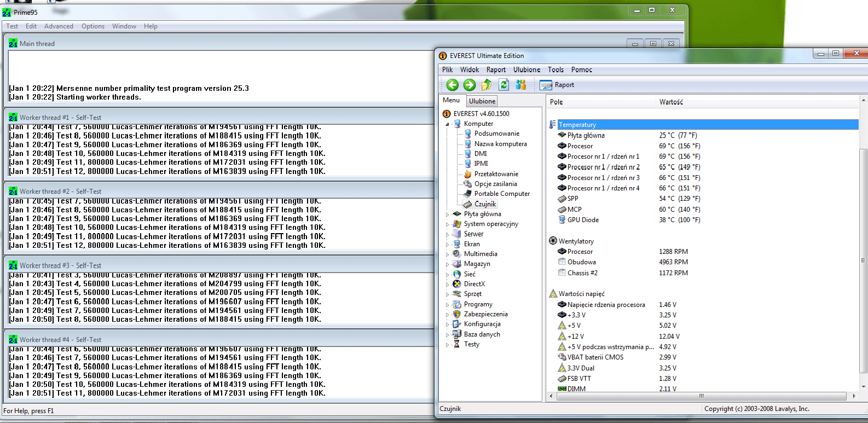Switch to the Menu tab in EVEREST sidebar

452,100
